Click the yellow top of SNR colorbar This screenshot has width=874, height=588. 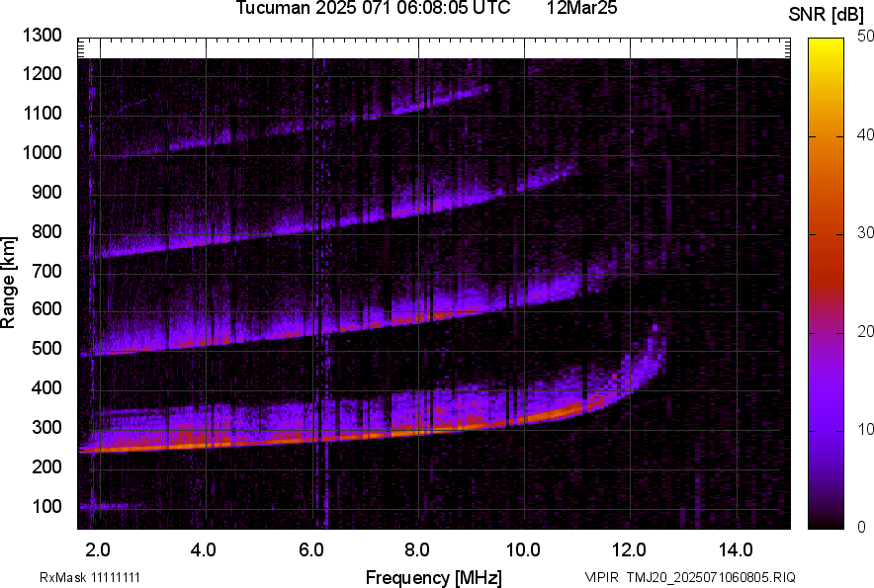click(827, 44)
